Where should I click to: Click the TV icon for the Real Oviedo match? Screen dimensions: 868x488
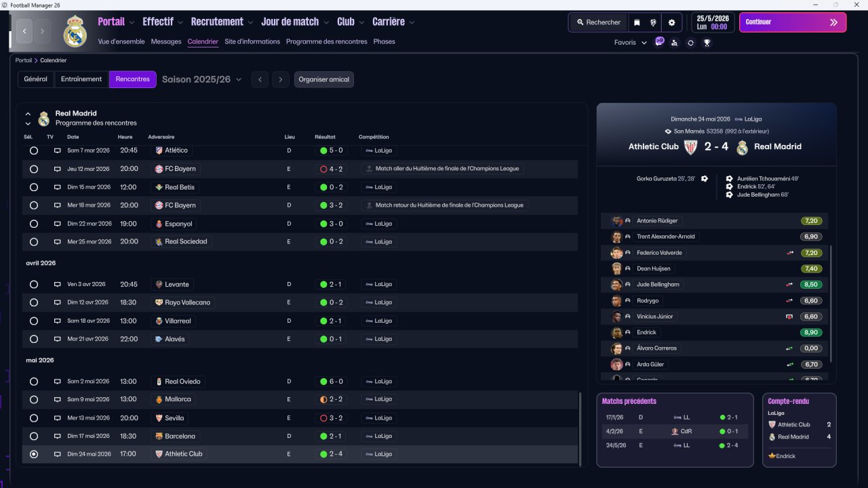click(58, 382)
